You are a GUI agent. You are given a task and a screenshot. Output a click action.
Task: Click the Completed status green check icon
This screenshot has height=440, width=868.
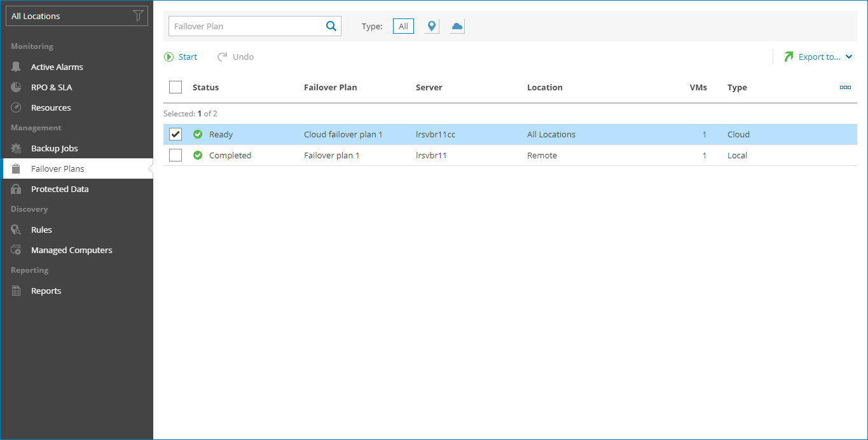pyautogui.click(x=198, y=155)
